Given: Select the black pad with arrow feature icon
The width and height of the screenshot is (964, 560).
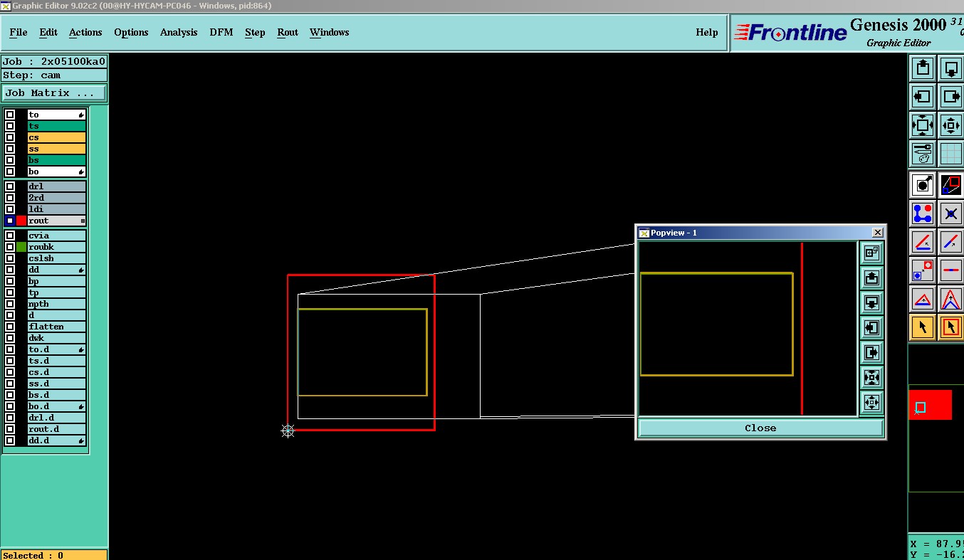Looking at the screenshot, I should 923,185.
